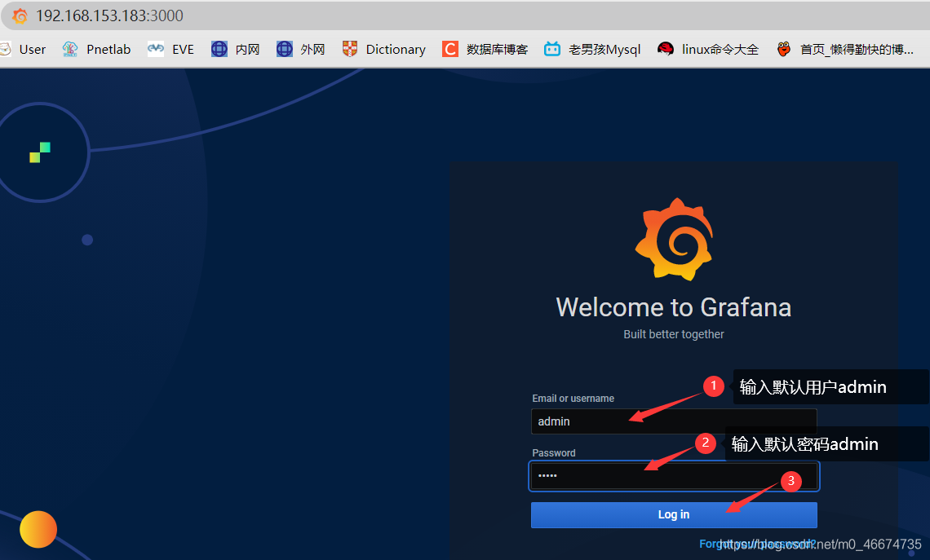
Task: Click the Welcome to Grafana heading
Action: click(x=674, y=307)
